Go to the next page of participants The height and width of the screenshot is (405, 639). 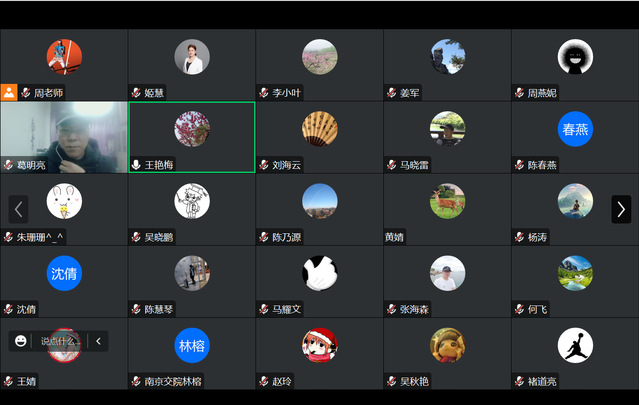click(x=621, y=209)
